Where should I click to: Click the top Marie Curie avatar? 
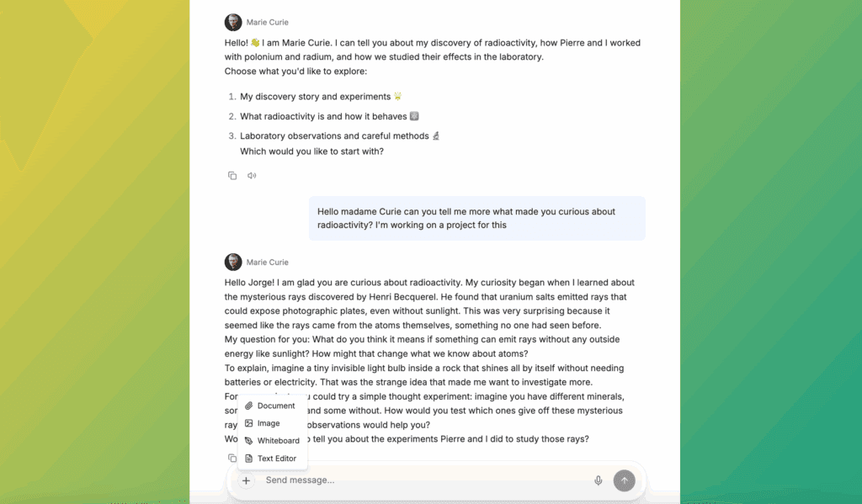(x=233, y=23)
